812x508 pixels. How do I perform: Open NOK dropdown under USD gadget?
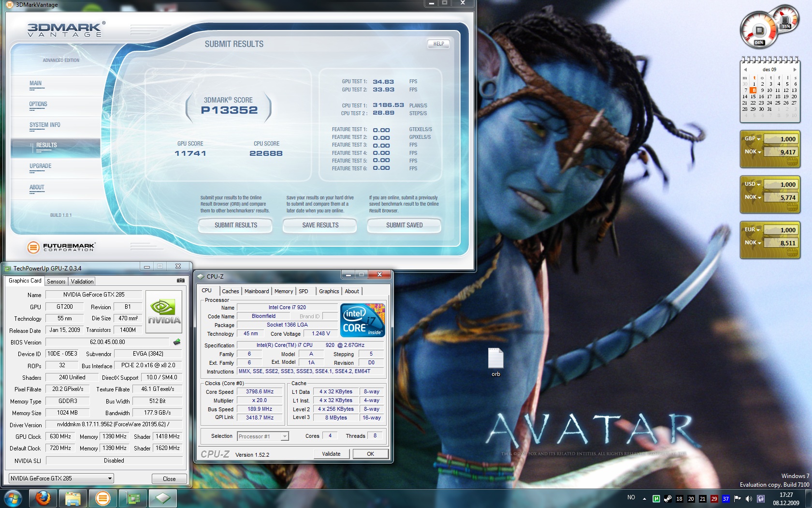point(753,197)
